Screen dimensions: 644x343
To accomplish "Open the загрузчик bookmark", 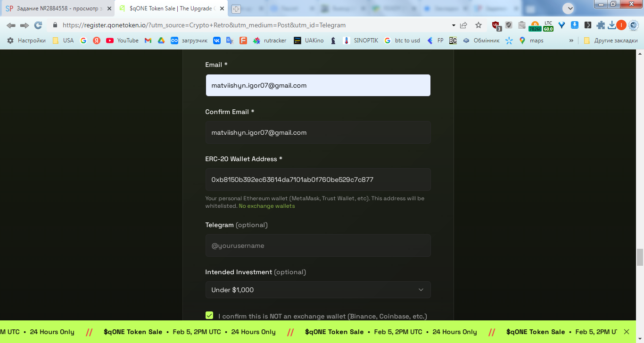I will point(189,41).
